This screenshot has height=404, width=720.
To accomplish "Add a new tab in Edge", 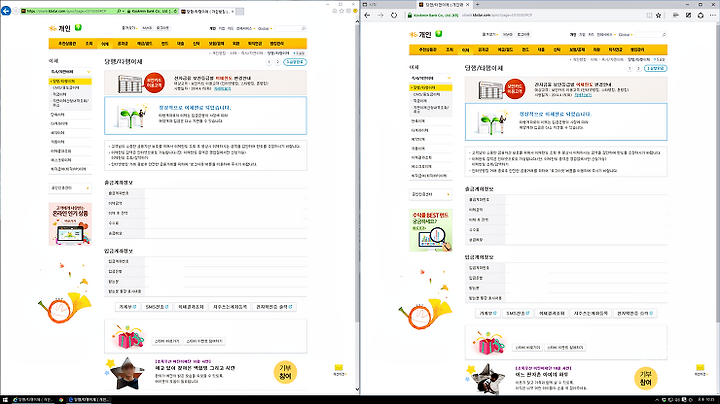I will (478, 4).
